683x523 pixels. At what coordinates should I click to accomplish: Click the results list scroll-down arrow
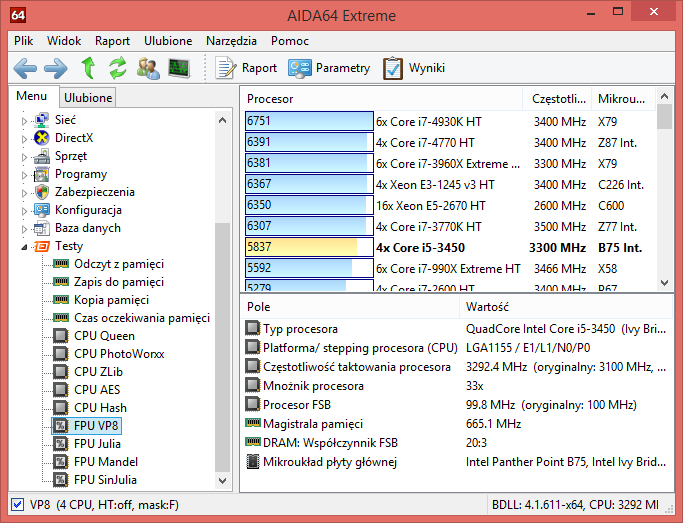pos(664,283)
